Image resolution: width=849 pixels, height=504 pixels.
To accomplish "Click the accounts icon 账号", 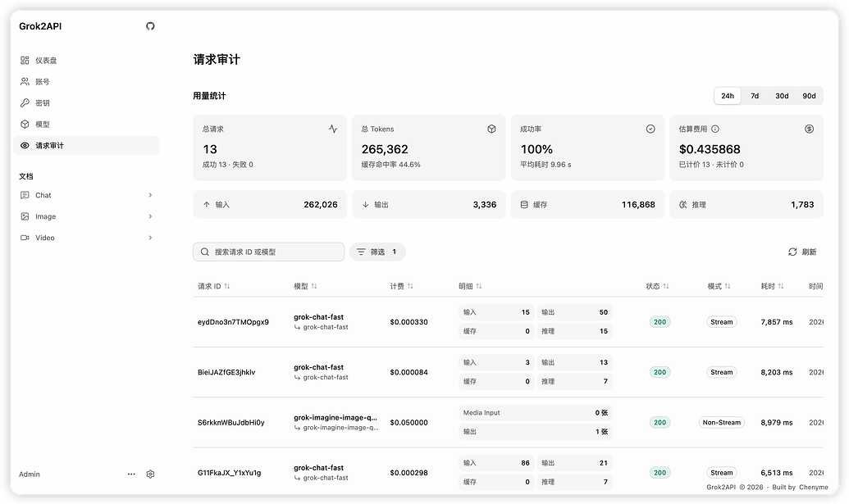I will click(25, 82).
